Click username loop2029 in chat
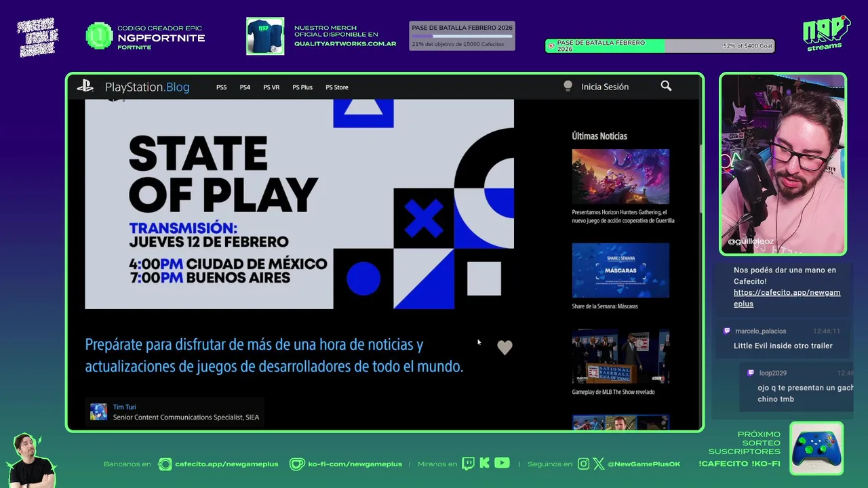The width and height of the screenshot is (868, 488). (773, 373)
